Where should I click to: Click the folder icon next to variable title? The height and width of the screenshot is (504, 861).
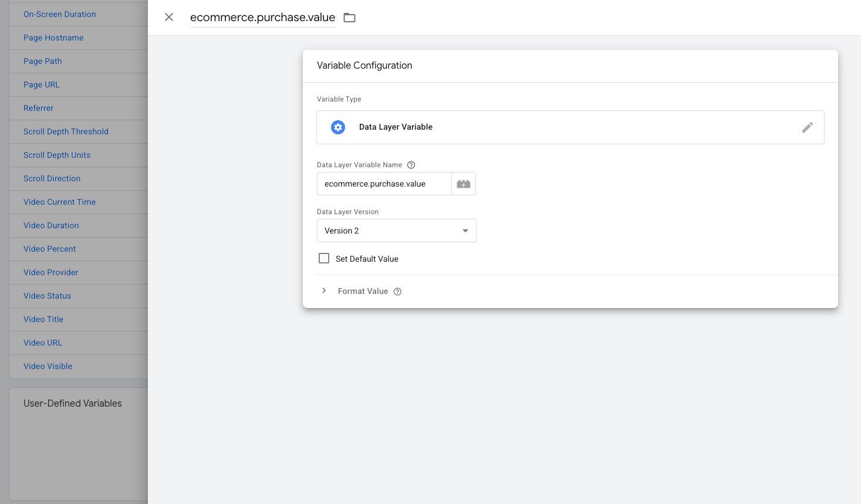pos(350,18)
